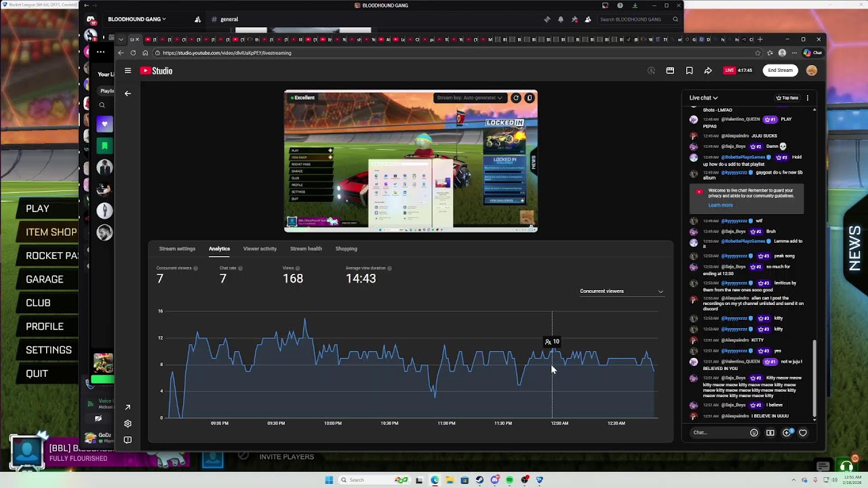The image size is (868, 488).
Task: Pop out the panel using the arrow icon
Action: point(127,407)
